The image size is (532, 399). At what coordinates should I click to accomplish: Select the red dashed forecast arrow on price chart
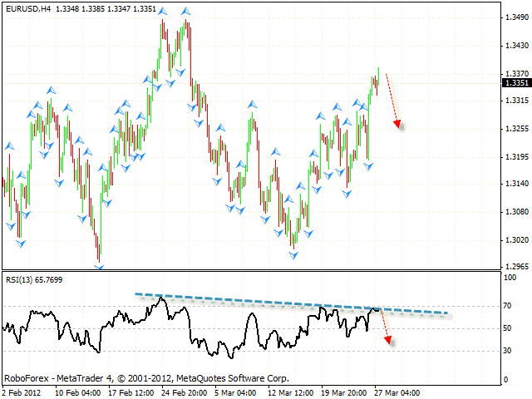pos(394,101)
